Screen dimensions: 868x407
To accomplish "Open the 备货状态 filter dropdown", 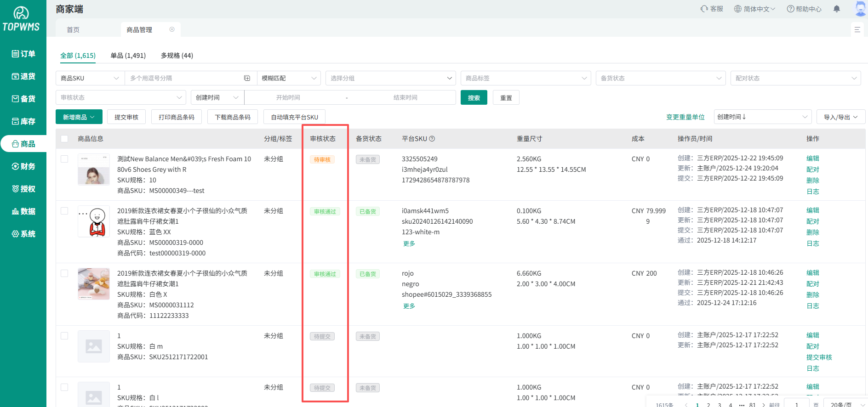I will pos(660,78).
